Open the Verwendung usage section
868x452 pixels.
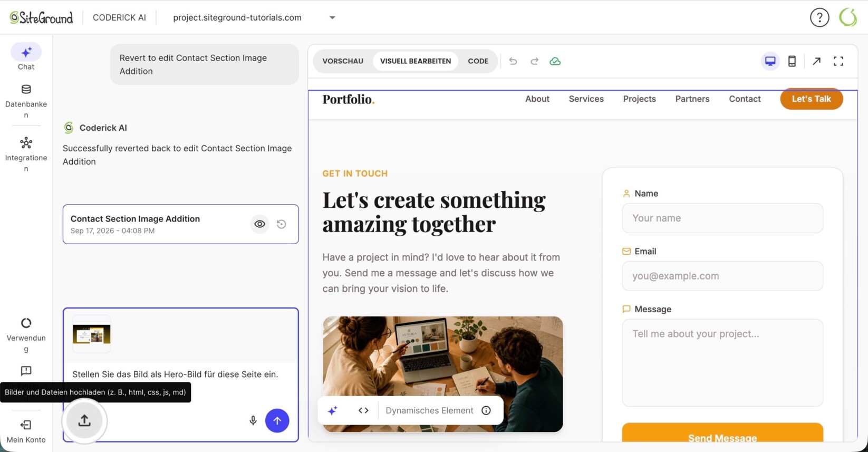(x=26, y=335)
